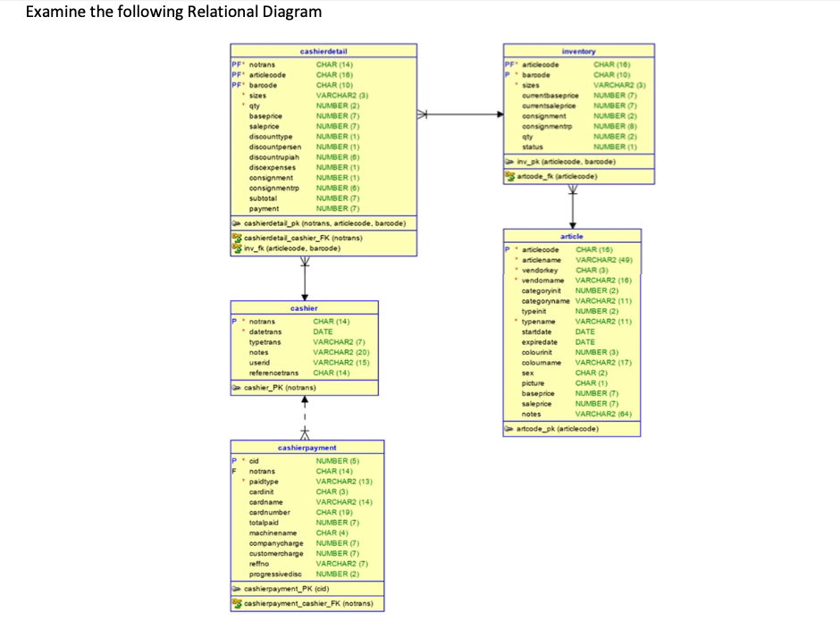Click the discounttype column in cashierdetail

click(271, 137)
